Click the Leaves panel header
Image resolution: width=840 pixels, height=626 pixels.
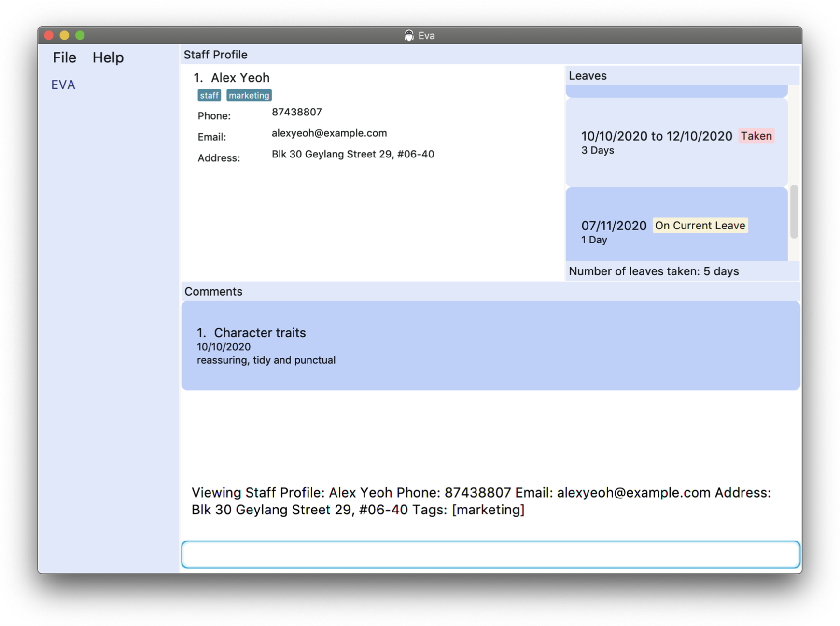682,76
